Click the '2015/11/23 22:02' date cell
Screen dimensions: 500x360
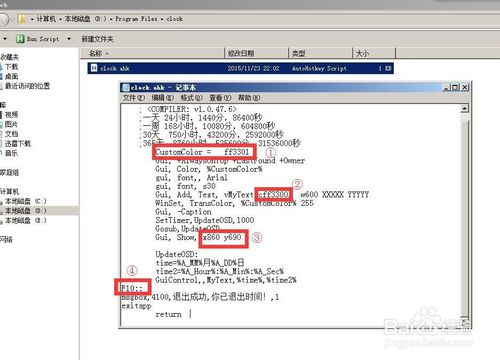254,68
